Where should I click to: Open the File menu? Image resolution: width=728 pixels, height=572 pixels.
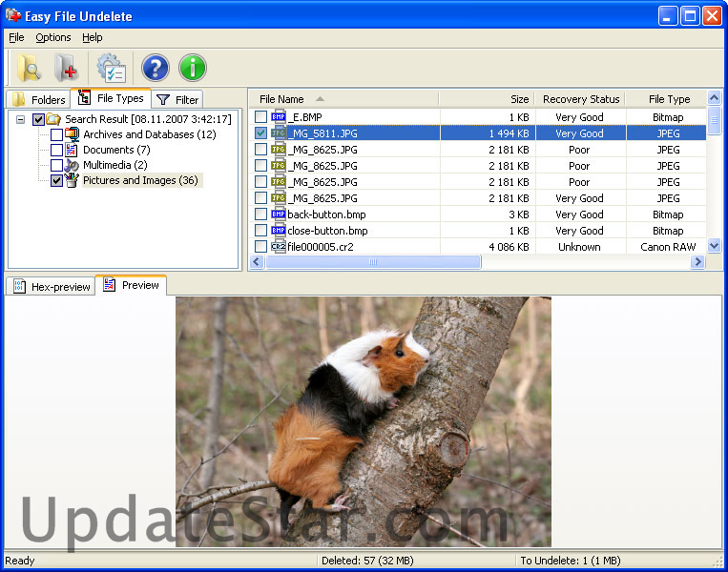16,37
